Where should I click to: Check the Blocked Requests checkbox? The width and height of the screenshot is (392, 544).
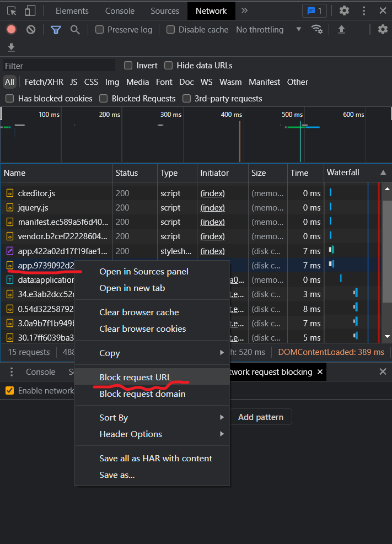(104, 99)
